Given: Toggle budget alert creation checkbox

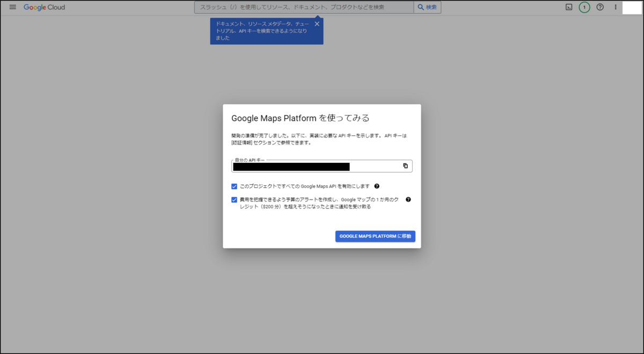Looking at the screenshot, I should point(234,200).
